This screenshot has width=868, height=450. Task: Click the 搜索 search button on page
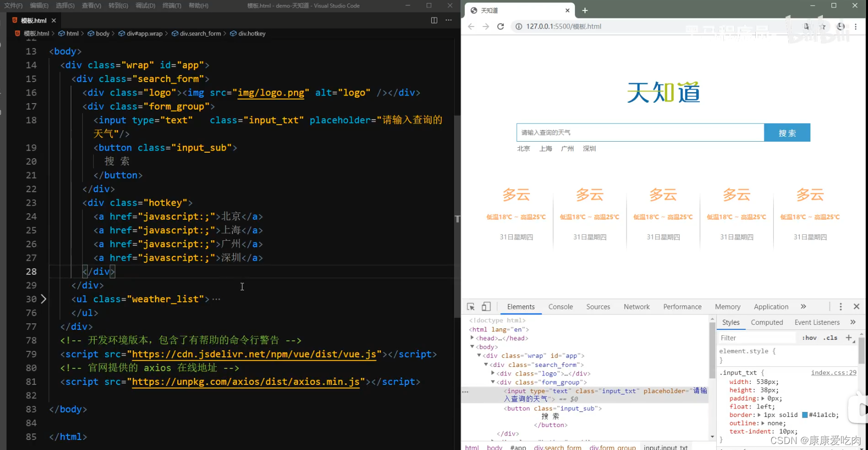[787, 133]
